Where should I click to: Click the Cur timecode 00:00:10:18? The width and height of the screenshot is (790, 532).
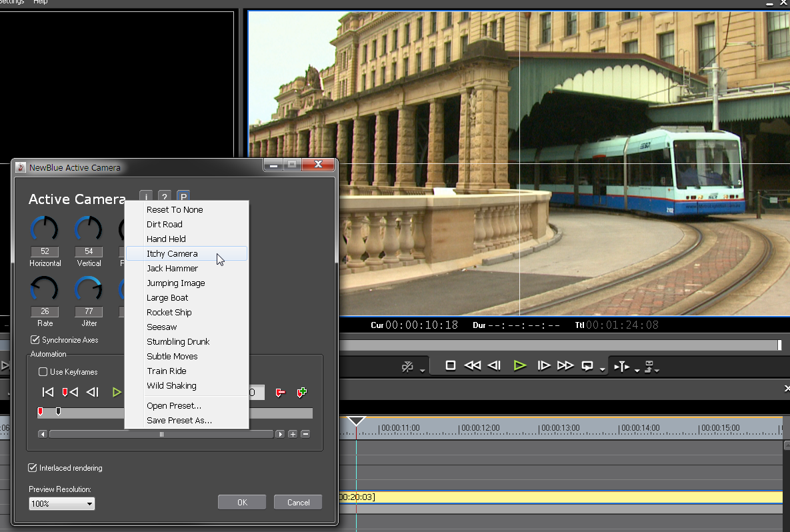pyautogui.click(x=422, y=325)
